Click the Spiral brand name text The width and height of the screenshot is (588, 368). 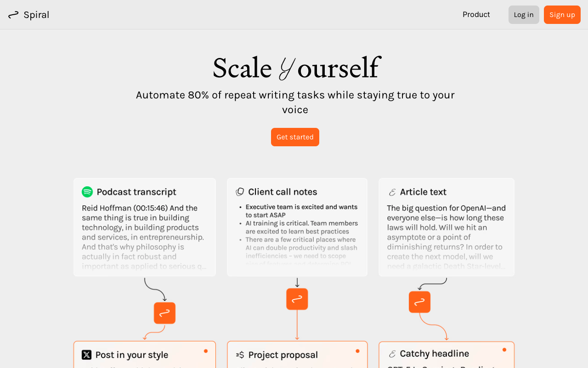pyautogui.click(x=36, y=15)
